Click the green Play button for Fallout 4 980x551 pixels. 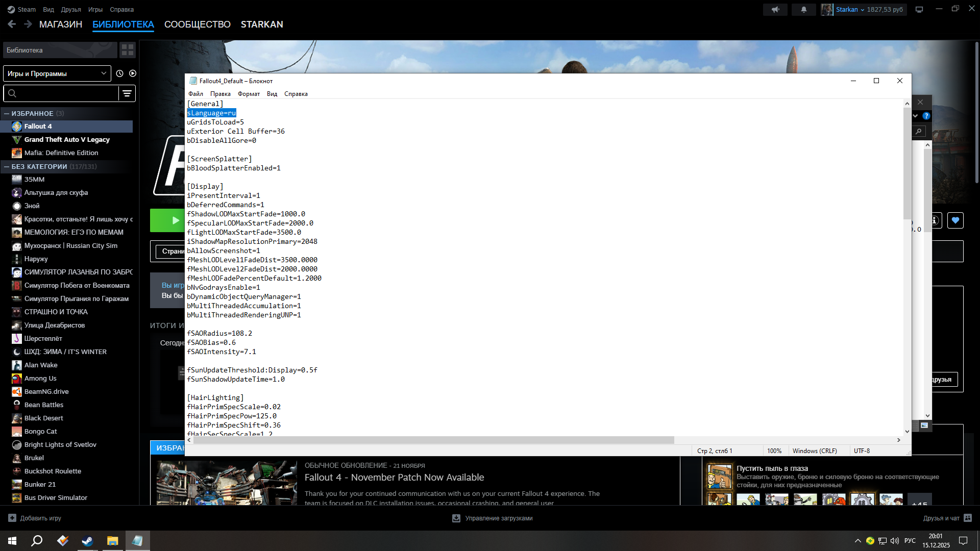[x=167, y=220]
